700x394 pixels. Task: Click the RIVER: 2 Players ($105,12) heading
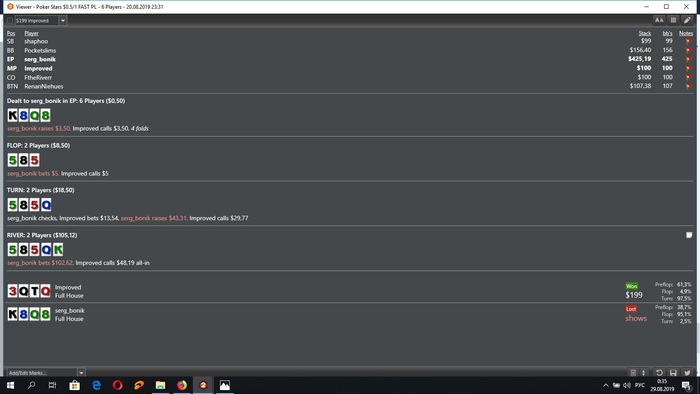coord(42,235)
